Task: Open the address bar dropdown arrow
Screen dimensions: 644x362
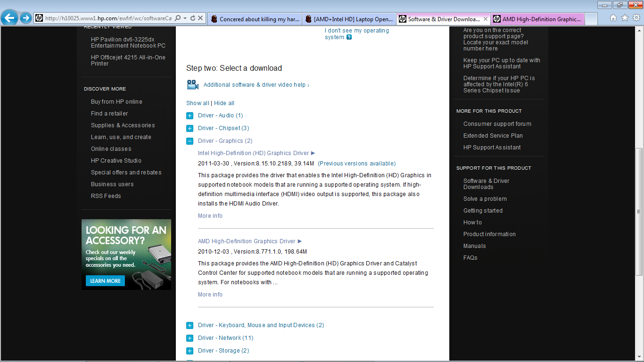Action: pyautogui.click(x=185, y=18)
